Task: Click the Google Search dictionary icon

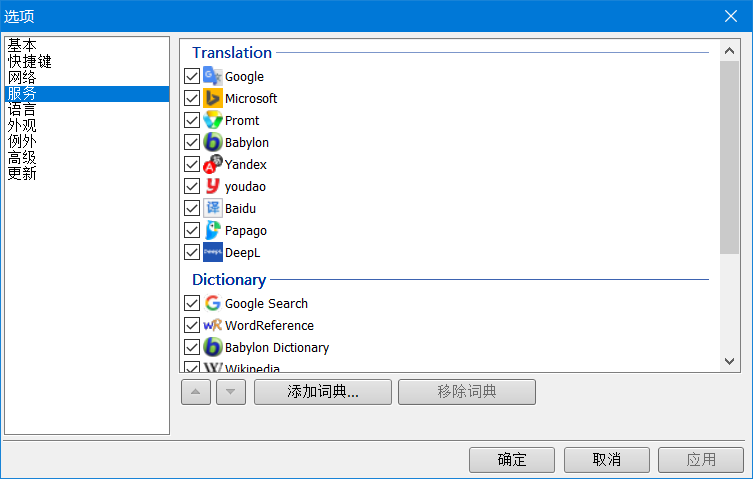Action: pos(212,303)
